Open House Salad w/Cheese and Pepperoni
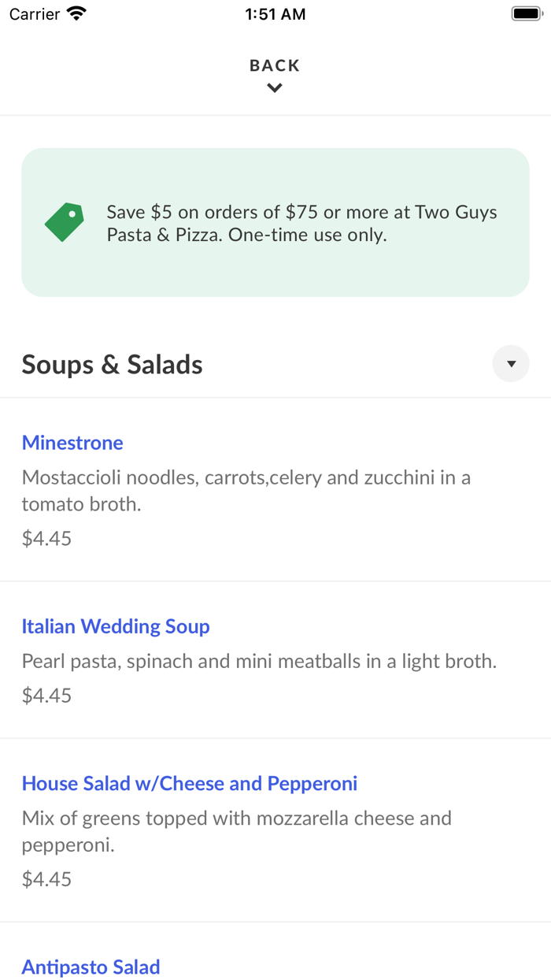Viewport: 551px width, 980px height. coord(189,783)
